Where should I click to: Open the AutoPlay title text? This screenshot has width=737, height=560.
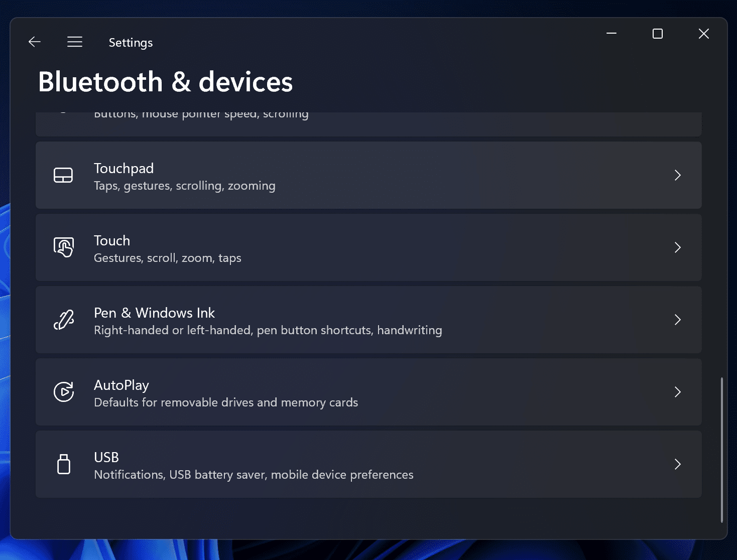[121, 385]
